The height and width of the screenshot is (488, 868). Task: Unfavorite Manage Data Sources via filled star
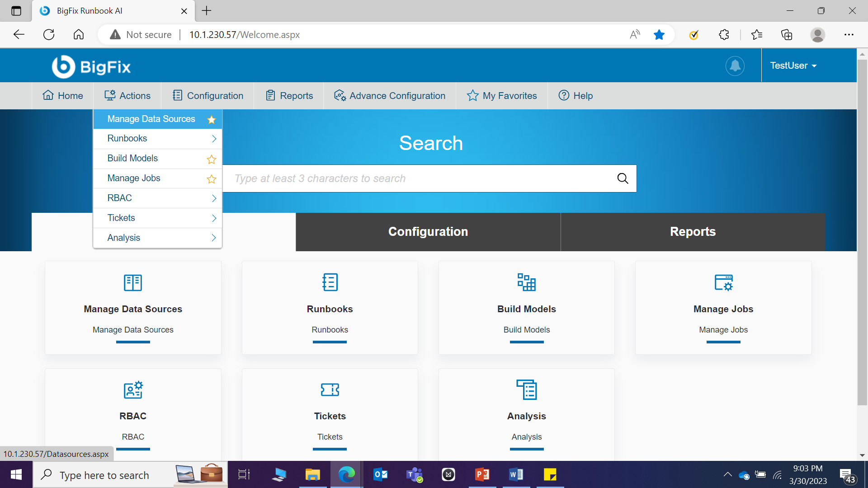coord(211,120)
